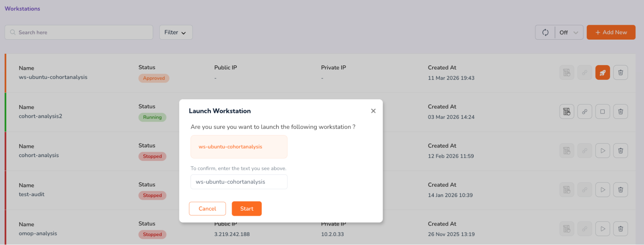Click the refresh icon beside the Off dropdown
644x245 pixels.
(545, 33)
